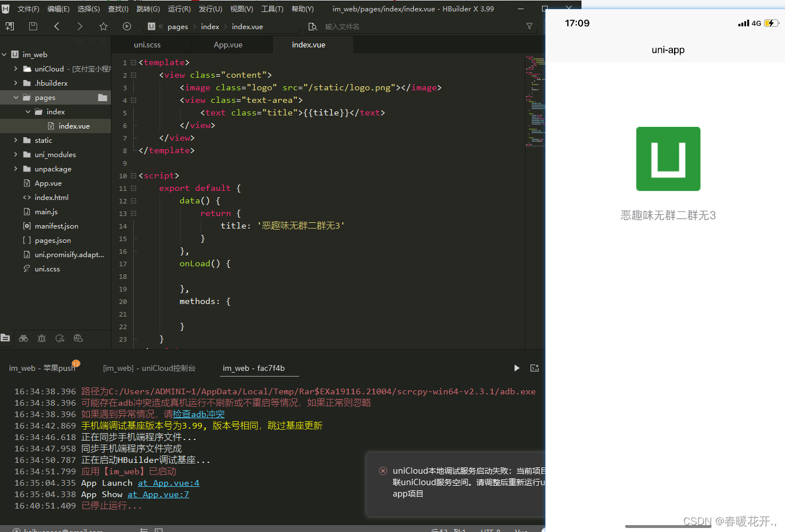
Task: Expand the .hbuilderx folder
Action: point(15,83)
